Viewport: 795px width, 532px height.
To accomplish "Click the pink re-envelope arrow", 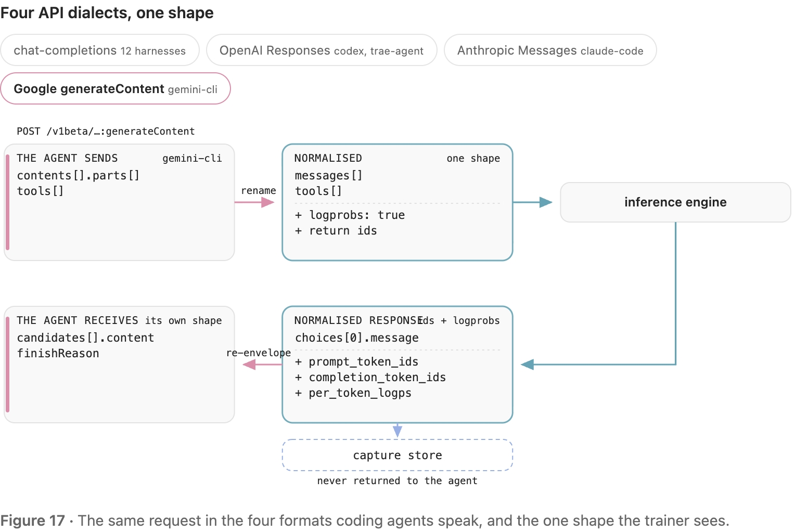I will point(262,365).
